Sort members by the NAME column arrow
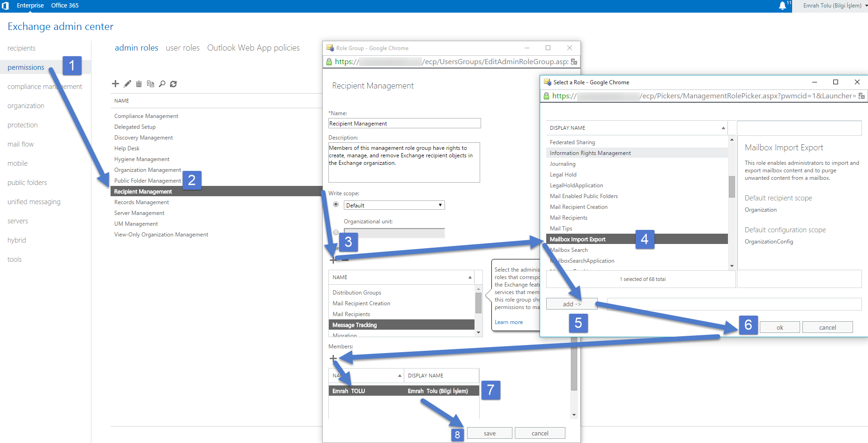This screenshot has width=868, height=443. (x=400, y=376)
